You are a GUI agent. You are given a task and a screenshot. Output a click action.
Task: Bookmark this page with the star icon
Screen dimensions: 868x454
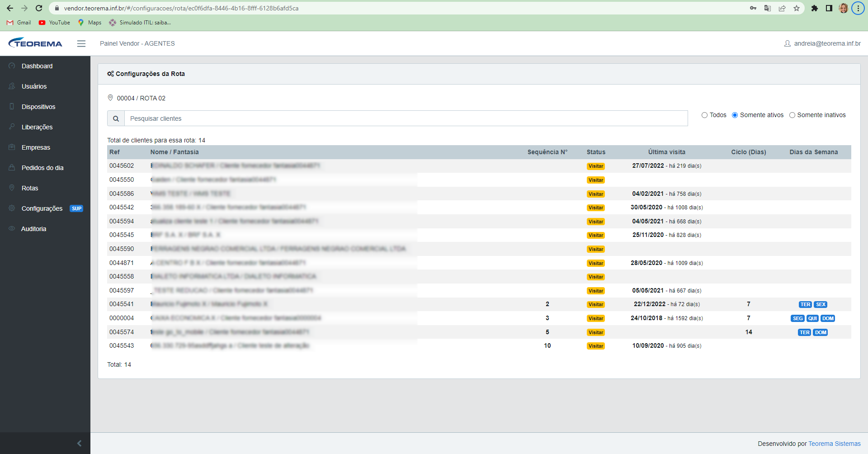[797, 8]
